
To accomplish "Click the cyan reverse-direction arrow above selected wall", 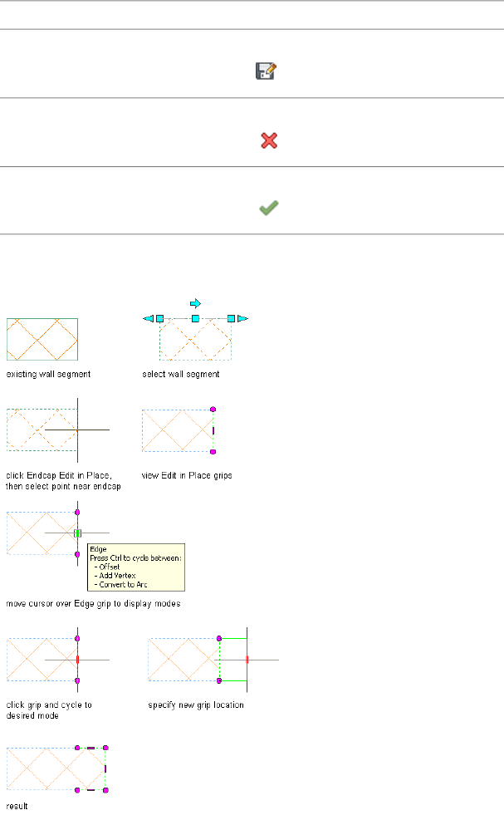I will [x=195, y=303].
